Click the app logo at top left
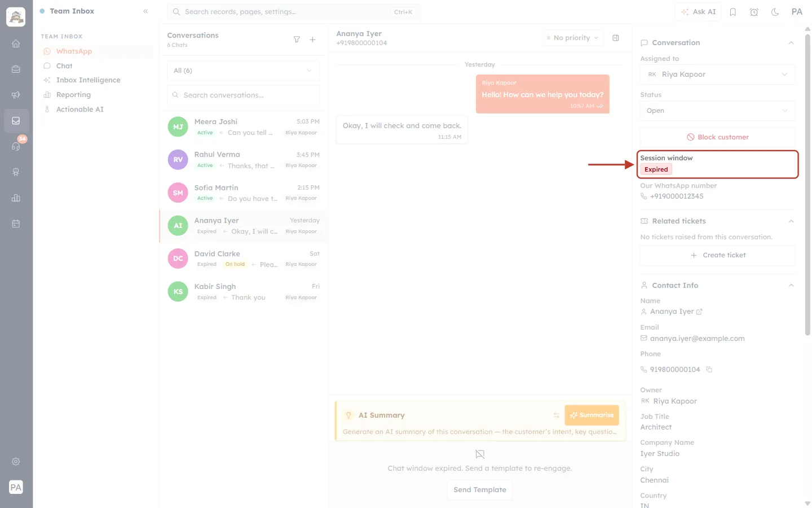The height and width of the screenshot is (508, 812). (16, 17)
